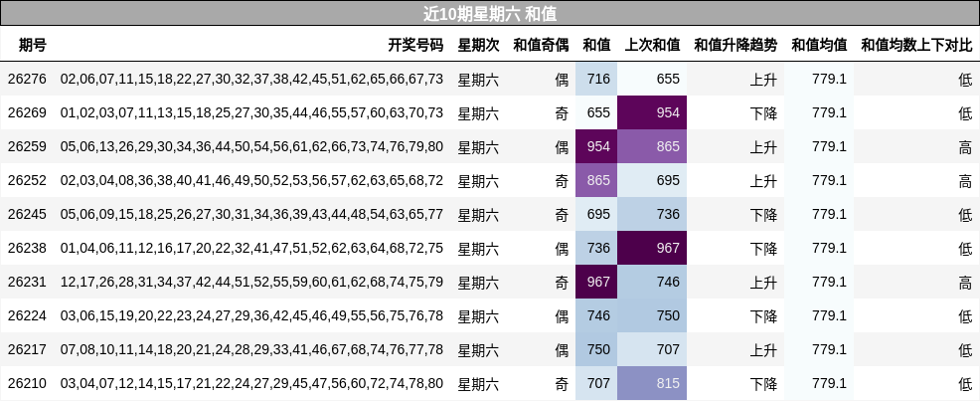
Task: Click 和值 cell 750 in row 26217
Action: (x=597, y=349)
